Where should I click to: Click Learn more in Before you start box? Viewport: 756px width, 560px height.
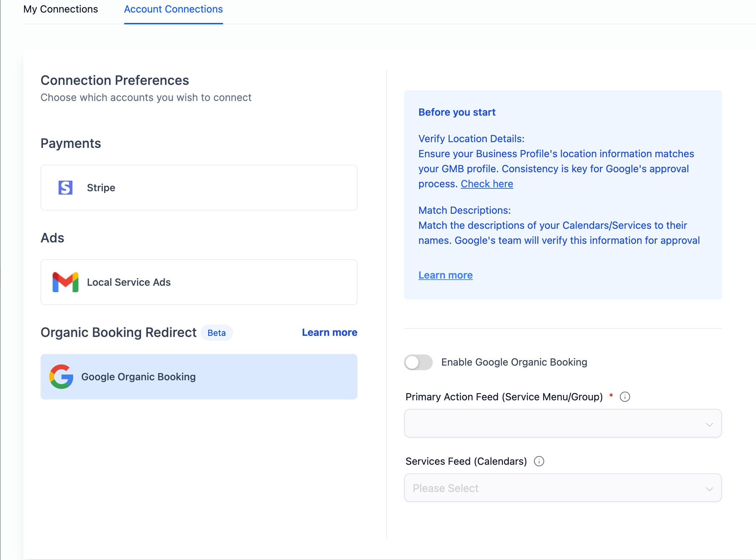(x=445, y=275)
